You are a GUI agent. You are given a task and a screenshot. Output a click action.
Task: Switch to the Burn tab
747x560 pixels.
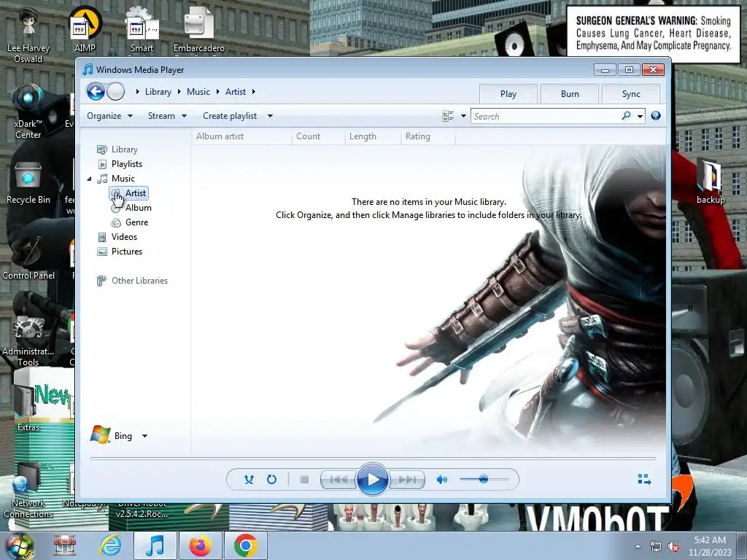(x=570, y=94)
